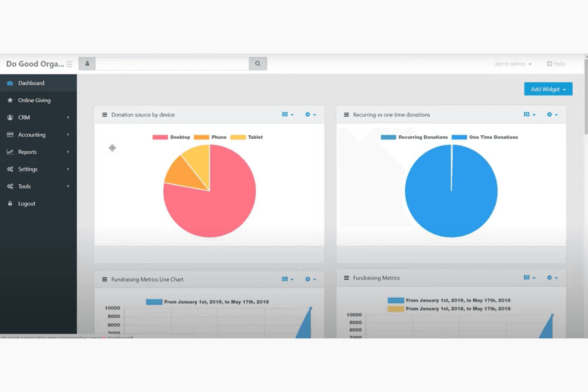Toggle One Time Donations legend entry
Viewport: 588px width, 392px height.
tap(485, 137)
